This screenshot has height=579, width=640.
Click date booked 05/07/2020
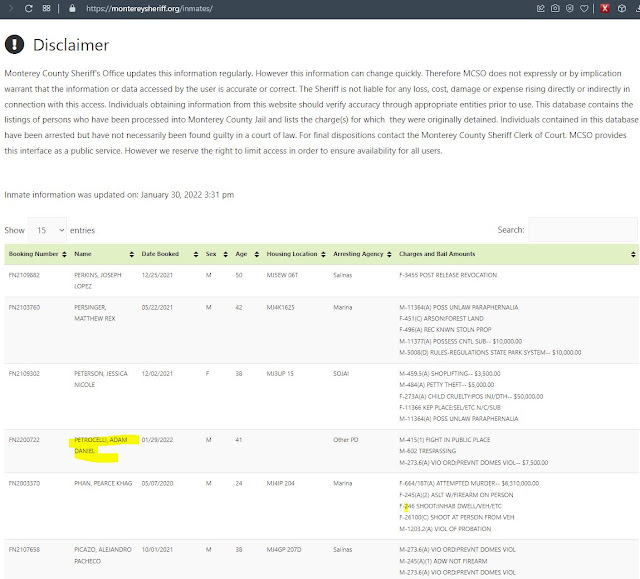[x=157, y=483]
